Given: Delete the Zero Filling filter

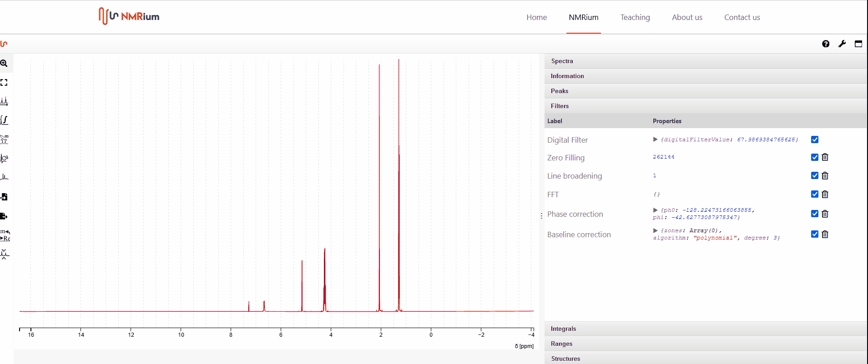Looking at the screenshot, I should pos(825,157).
